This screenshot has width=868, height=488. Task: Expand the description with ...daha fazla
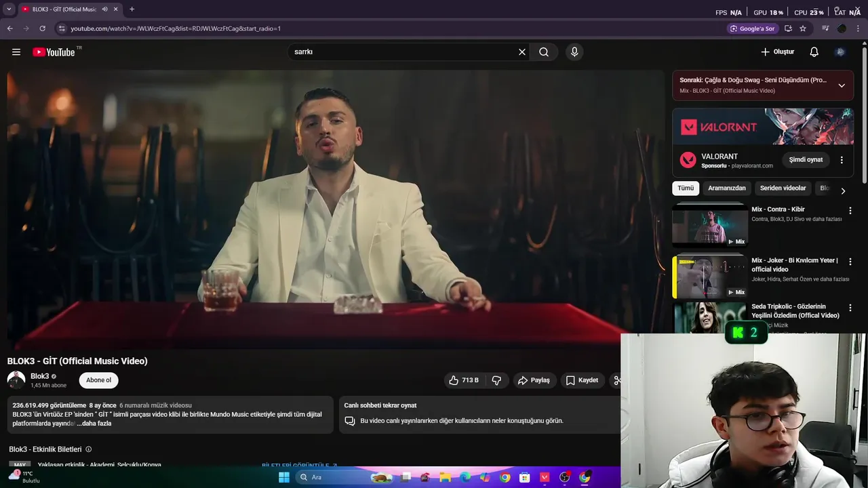pyautogui.click(x=94, y=424)
